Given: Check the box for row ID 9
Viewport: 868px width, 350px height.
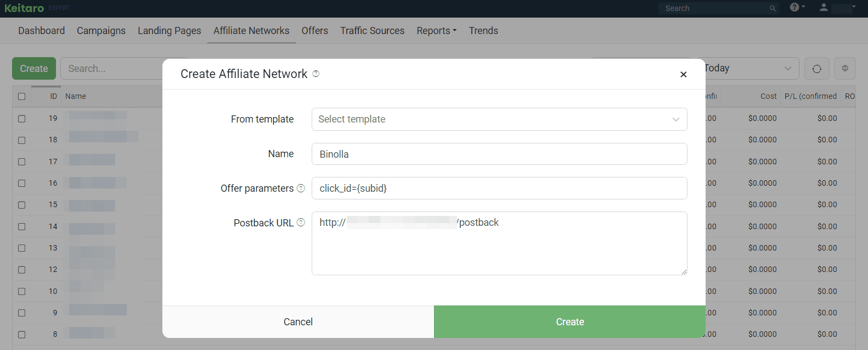Looking at the screenshot, I should click(21, 313).
